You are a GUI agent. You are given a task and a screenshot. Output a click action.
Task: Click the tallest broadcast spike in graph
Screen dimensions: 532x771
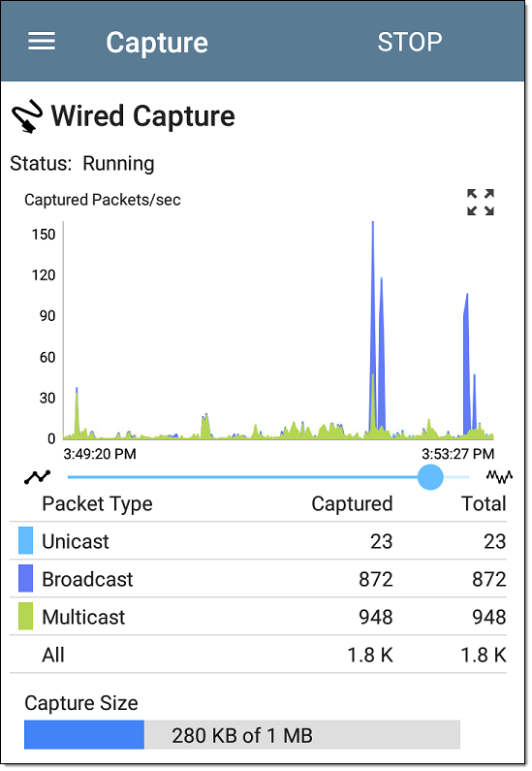coord(373,325)
